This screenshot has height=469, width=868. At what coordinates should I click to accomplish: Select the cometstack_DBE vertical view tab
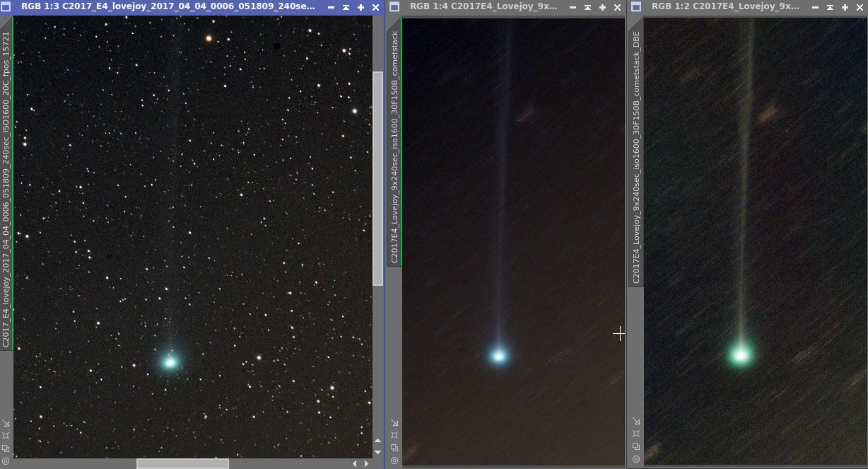[636, 149]
